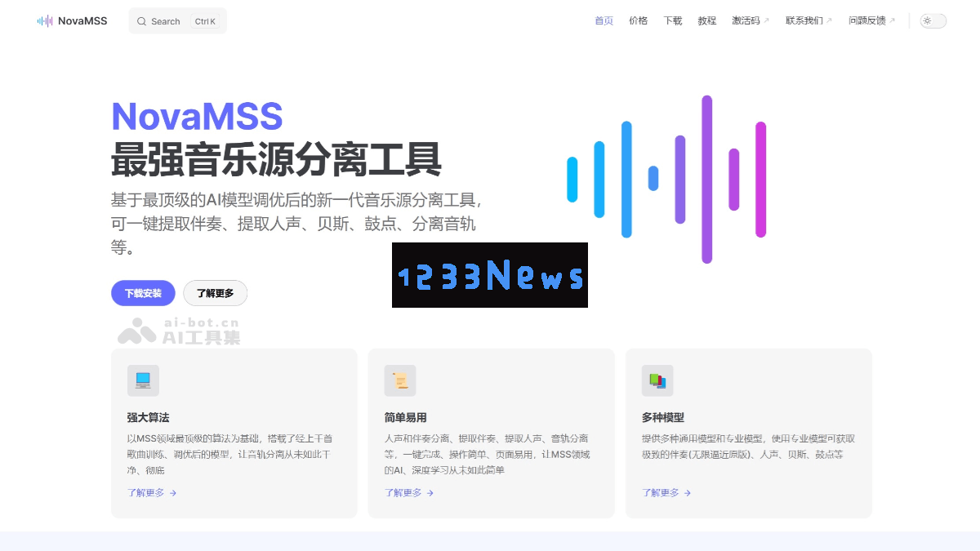Viewport: 980px width, 551px height.
Task: Click the NovaMSS waveform logo icon
Action: point(45,21)
